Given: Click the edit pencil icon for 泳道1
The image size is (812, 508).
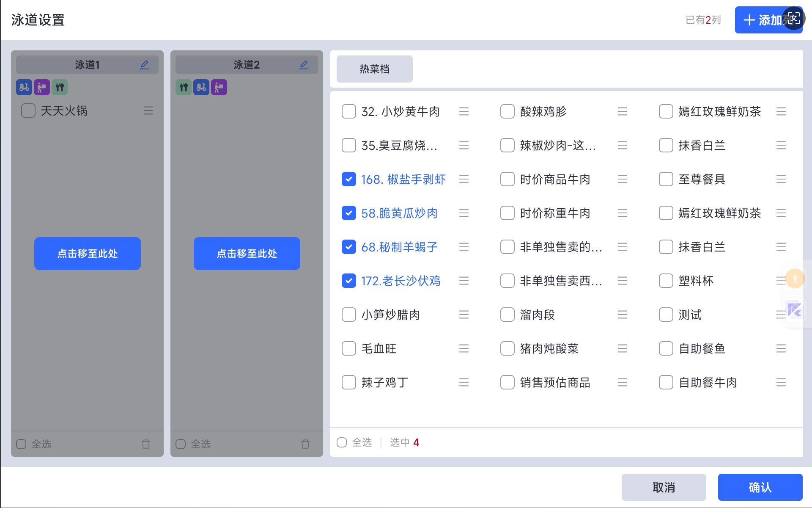Looking at the screenshot, I should click(x=144, y=65).
